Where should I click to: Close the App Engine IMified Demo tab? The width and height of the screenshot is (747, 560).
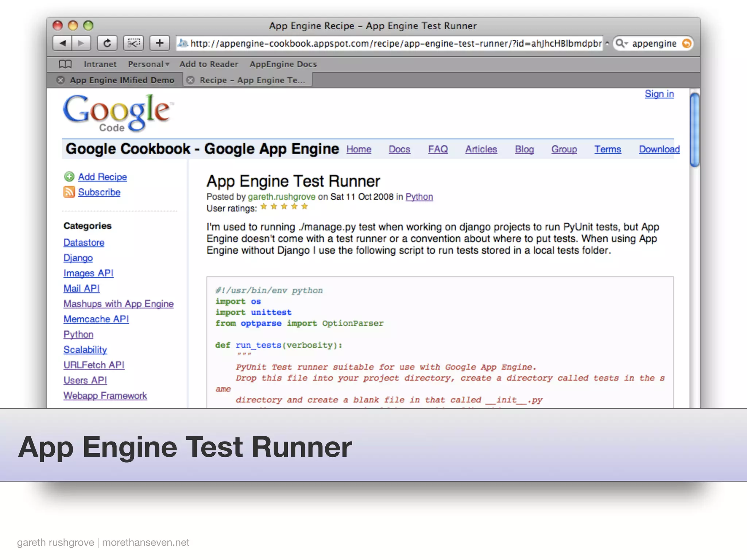coord(61,80)
